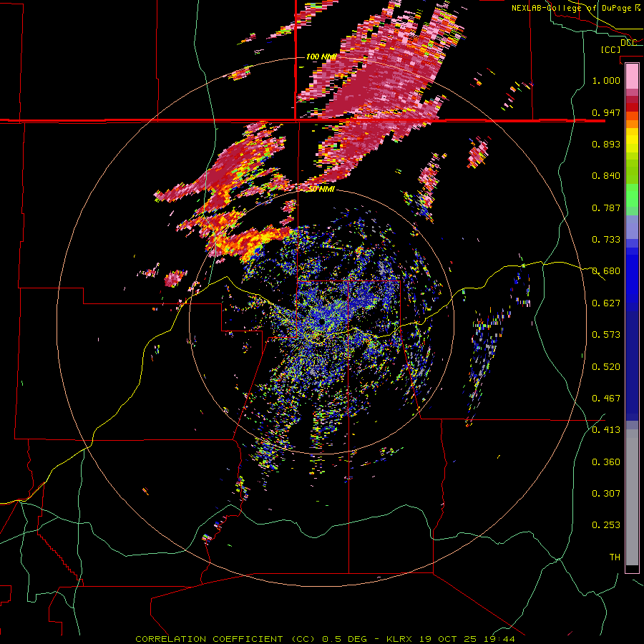644x644 pixels.
Task: Click the 0.680 color scale label
Action: [606, 271]
